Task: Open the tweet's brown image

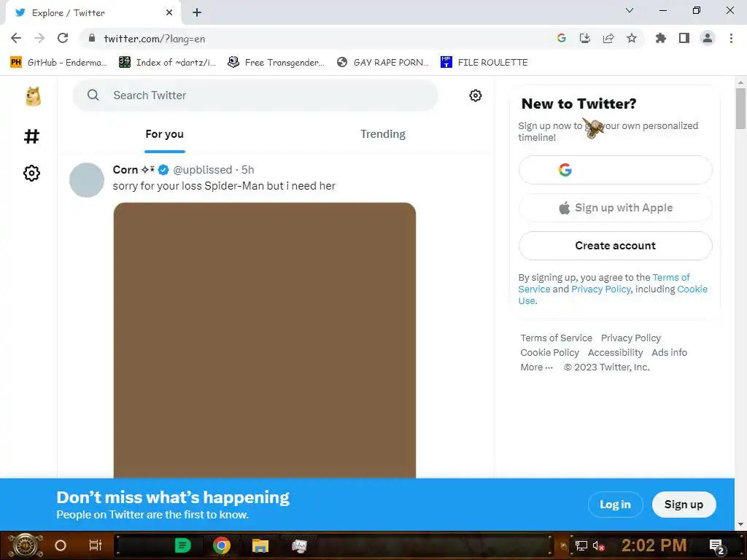Action: [264, 340]
